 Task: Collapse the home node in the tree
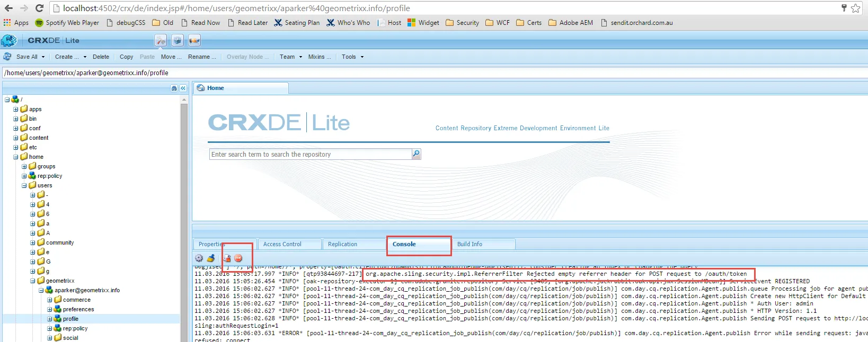pyautogui.click(x=16, y=157)
